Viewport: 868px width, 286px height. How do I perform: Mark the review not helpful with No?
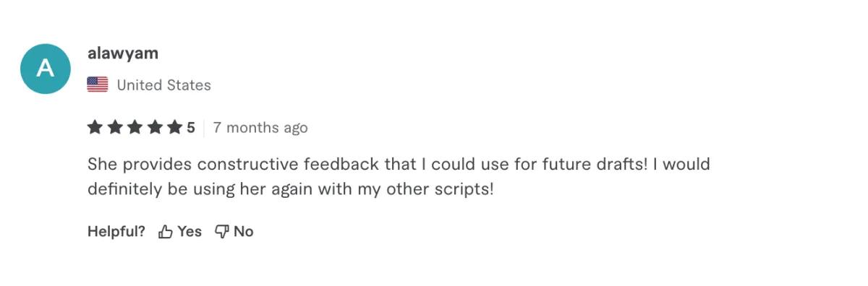click(x=244, y=232)
